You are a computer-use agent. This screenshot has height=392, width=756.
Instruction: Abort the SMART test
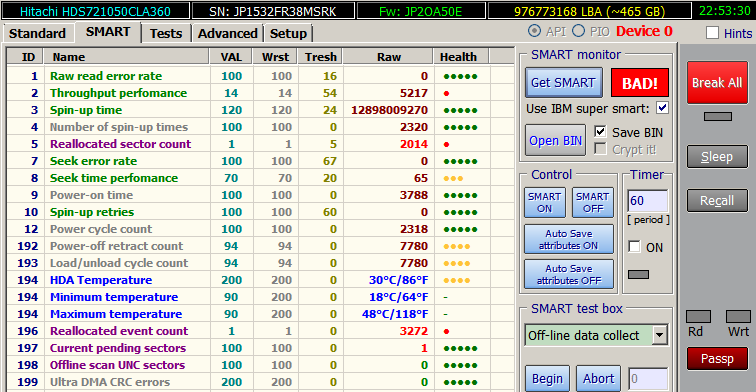click(x=598, y=378)
